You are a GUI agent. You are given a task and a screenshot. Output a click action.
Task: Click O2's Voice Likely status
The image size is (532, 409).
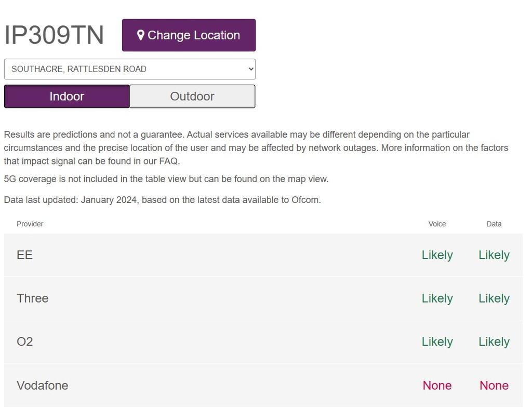437,342
